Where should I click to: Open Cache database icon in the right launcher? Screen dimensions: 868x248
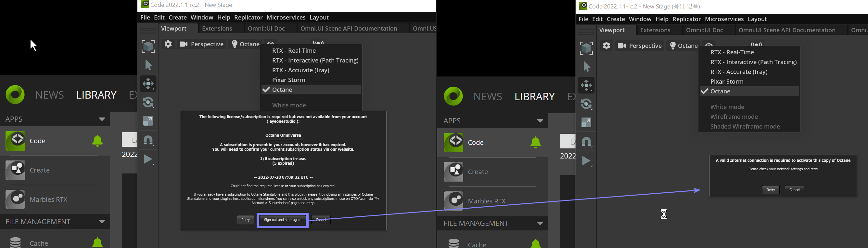453,243
